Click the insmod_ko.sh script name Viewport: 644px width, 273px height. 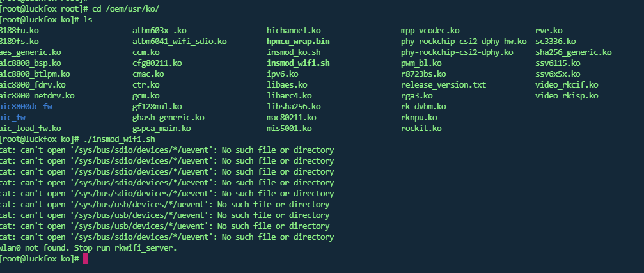(294, 52)
